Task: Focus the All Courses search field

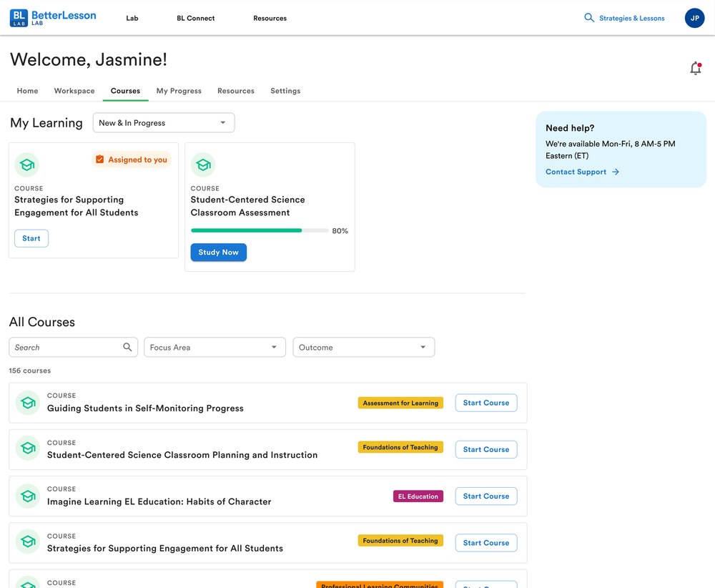Action: point(74,347)
